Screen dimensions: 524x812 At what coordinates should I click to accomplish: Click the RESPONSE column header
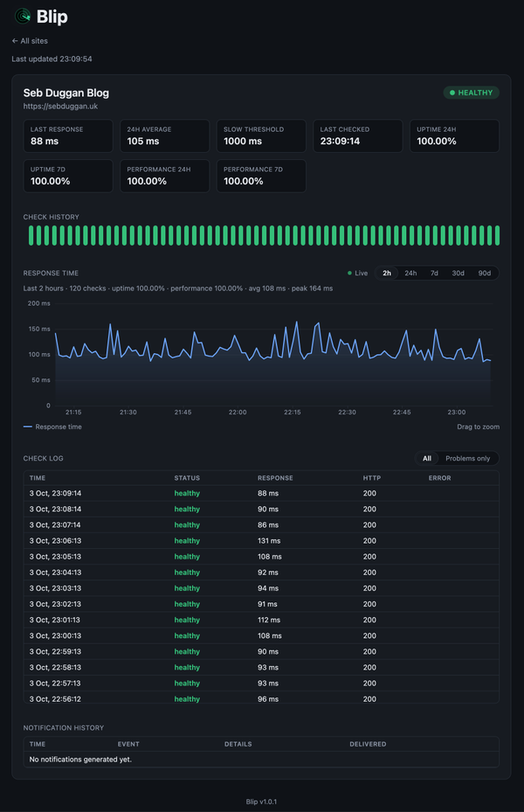click(275, 478)
